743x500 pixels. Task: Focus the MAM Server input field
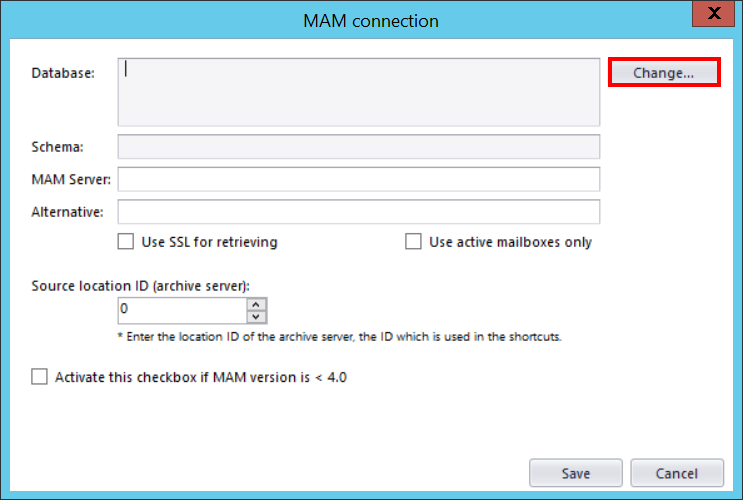tap(358, 179)
